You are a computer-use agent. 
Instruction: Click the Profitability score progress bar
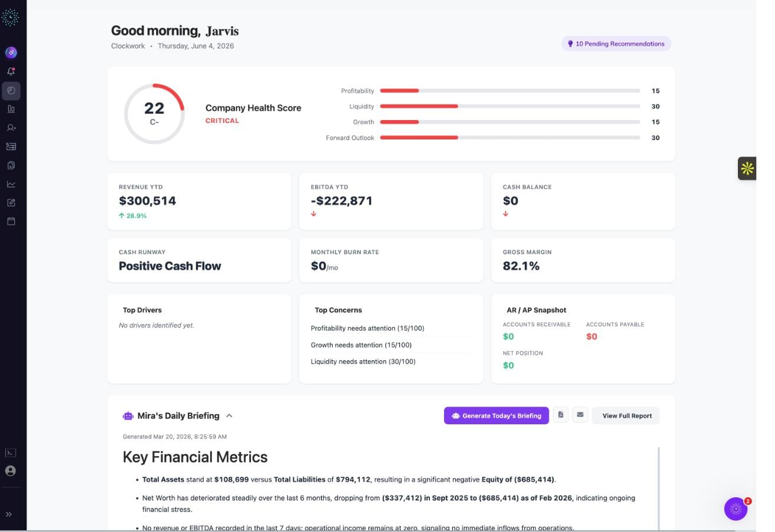point(510,91)
